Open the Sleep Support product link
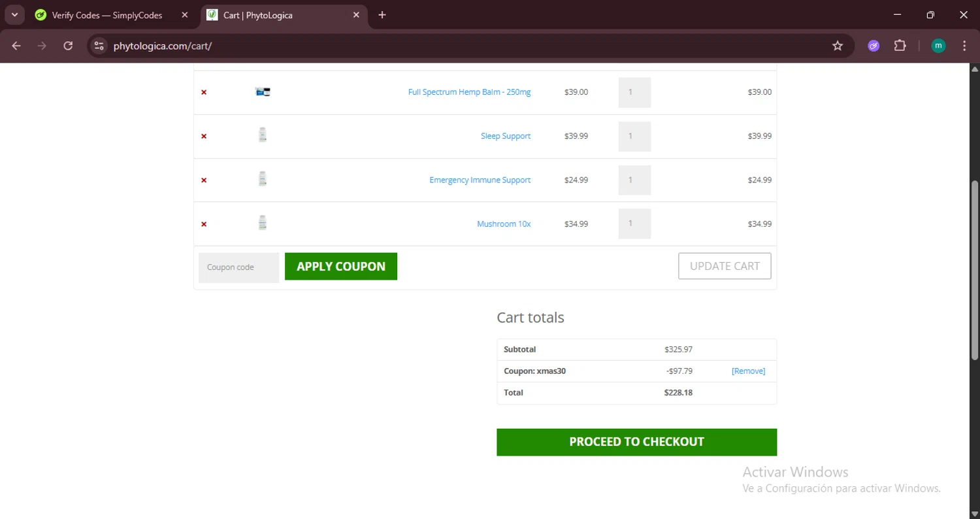The image size is (980, 519). click(x=506, y=136)
